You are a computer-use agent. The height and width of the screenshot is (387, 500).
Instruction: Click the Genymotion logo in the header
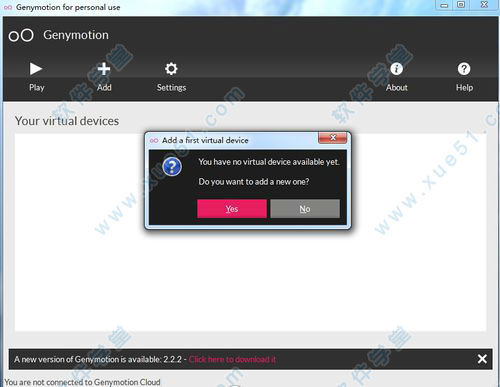(x=21, y=35)
